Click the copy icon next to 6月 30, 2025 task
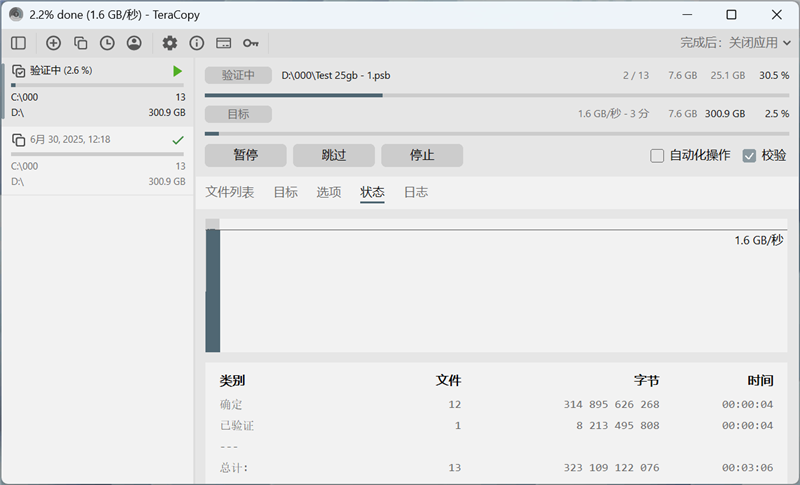This screenshot has height=485, width=800. coord(18,140)
